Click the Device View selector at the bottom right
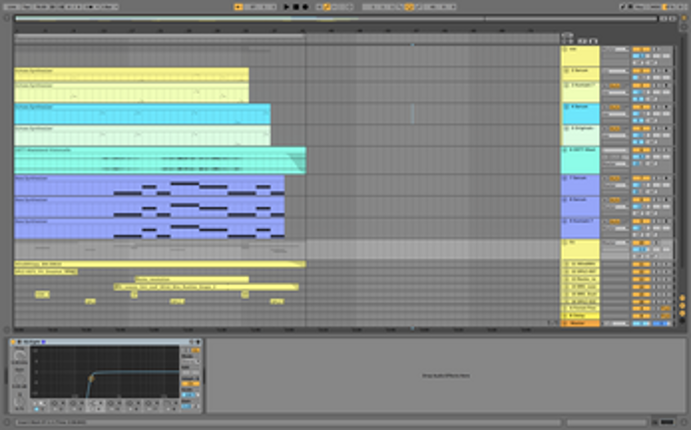The image size is (691, 430). [x=667, y=423]
